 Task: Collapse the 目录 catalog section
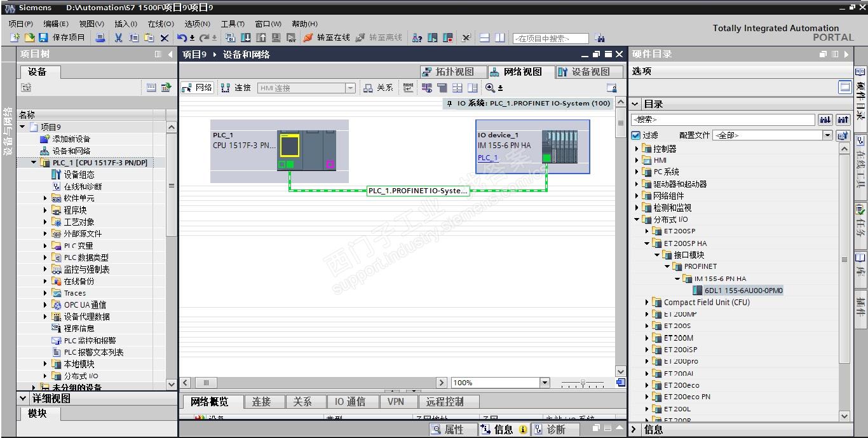click(635, 104)
